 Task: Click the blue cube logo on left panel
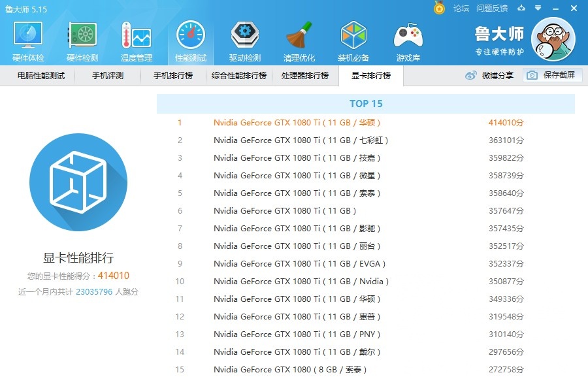pos(78,183)
